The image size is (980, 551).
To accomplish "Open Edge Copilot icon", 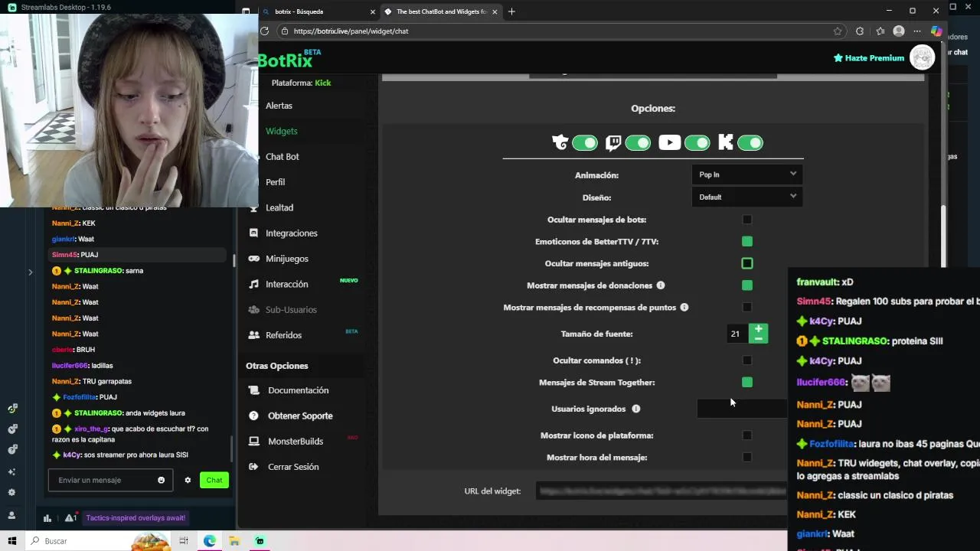I will [x=936, y=31].
